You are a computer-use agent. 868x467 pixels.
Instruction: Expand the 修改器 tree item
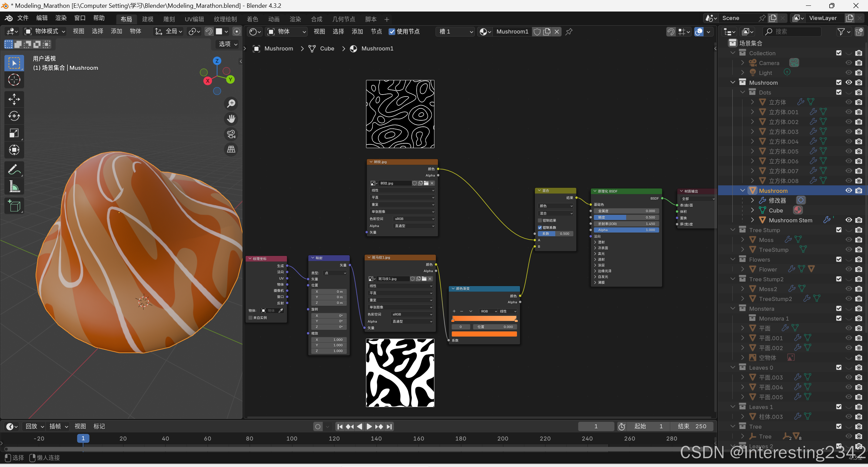[752, 200]
